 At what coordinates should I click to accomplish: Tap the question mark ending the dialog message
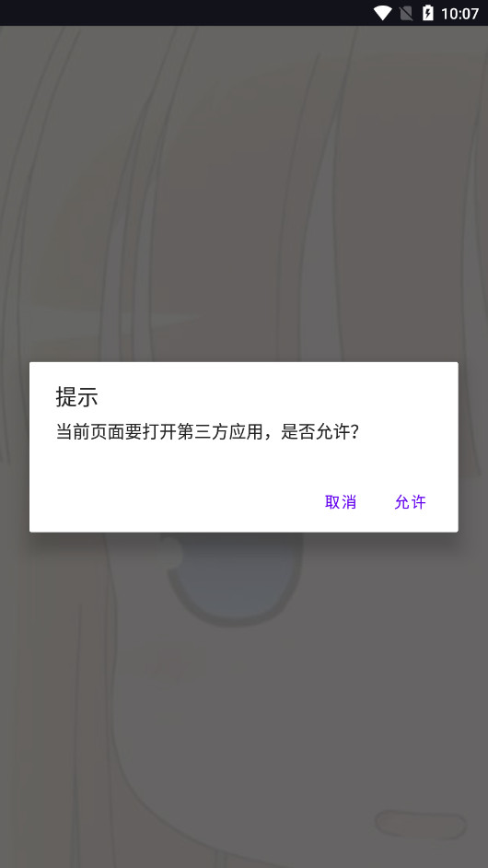355,432
